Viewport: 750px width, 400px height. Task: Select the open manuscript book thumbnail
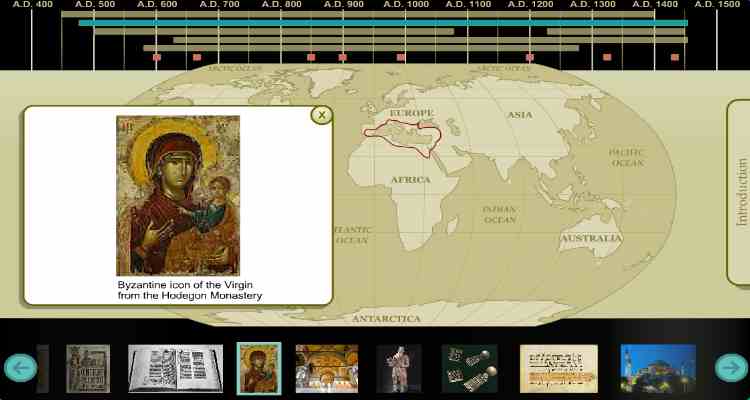coord(176,368)
